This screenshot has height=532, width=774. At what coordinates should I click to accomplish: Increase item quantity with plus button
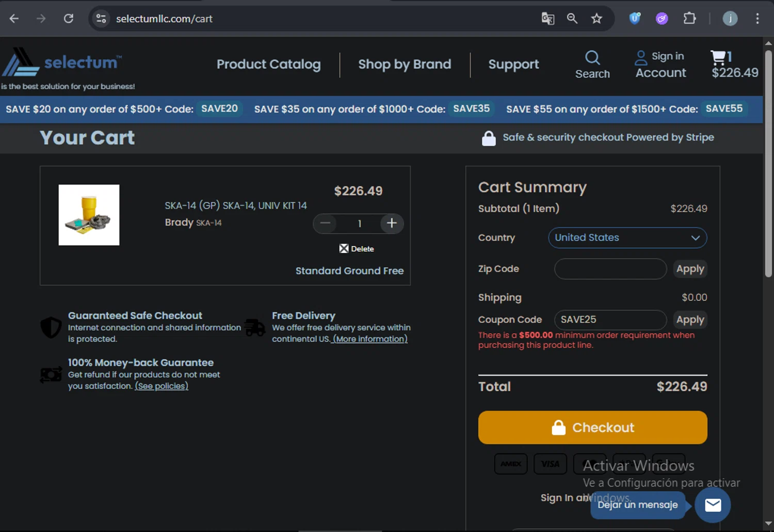tap(392, 223)
